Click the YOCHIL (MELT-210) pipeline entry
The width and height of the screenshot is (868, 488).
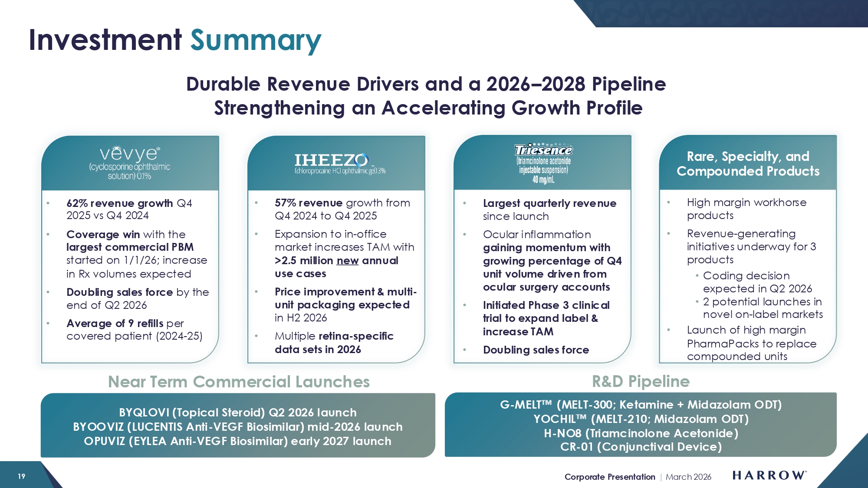(x=641, y=419)
